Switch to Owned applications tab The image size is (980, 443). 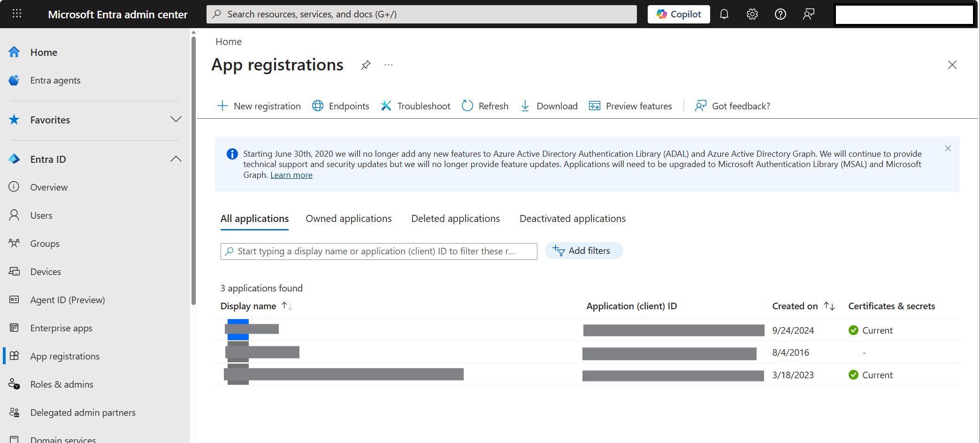tap(348, 219)
